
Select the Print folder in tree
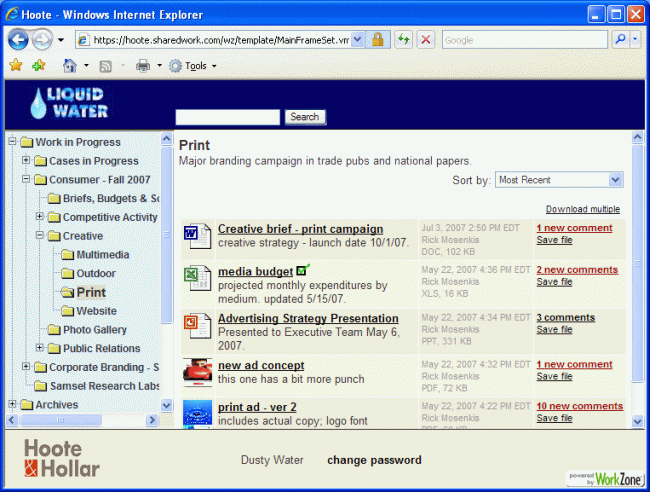84,292
